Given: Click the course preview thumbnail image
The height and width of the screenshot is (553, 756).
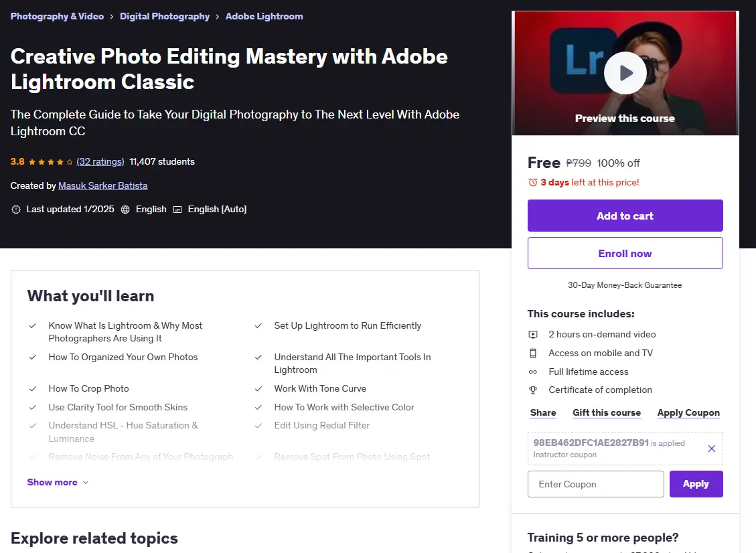Looking at the screenshot, I should [x=625, y=73].
